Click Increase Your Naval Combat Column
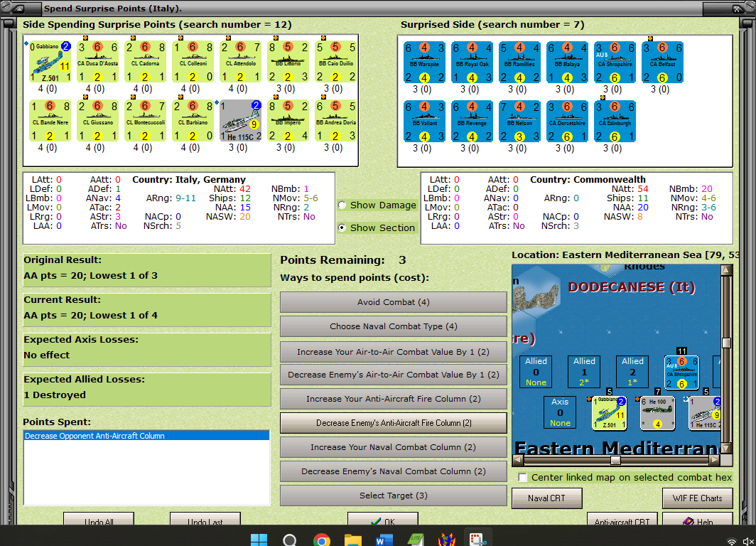This screenshot has height=546, width=756. point(394,447)
